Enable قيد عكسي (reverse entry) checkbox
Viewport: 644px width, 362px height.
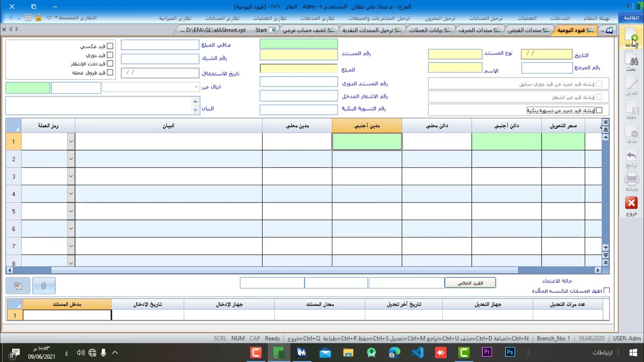click(110, 46)
